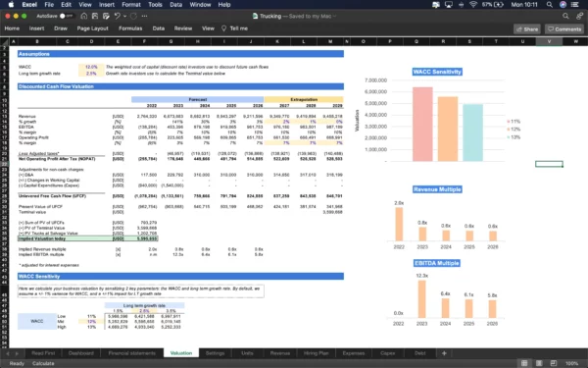Open the Formulas ribbon tab
Viewport: 588px width, 368px height.
coord(130,28)
